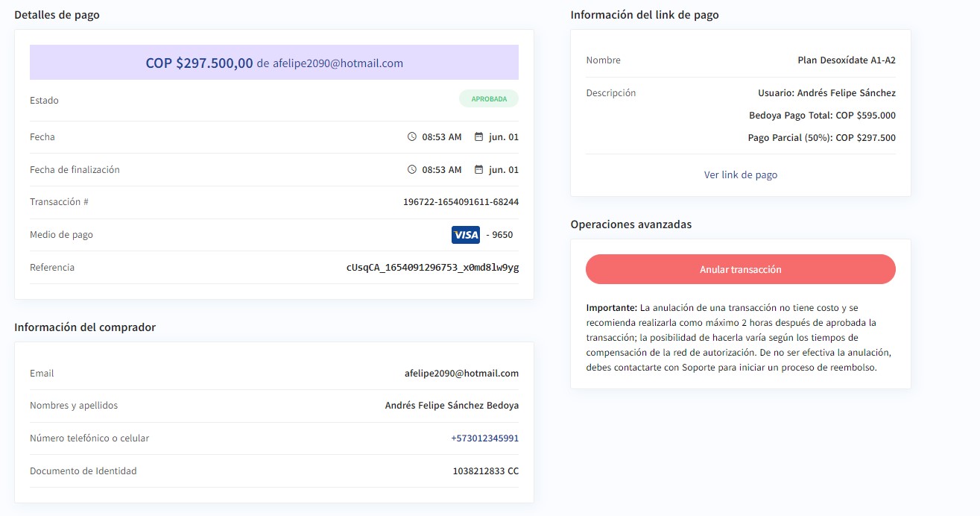Open the Ver link de pago link
The image size is (980, 516).
pyautogui.click(x=740, y=175)
